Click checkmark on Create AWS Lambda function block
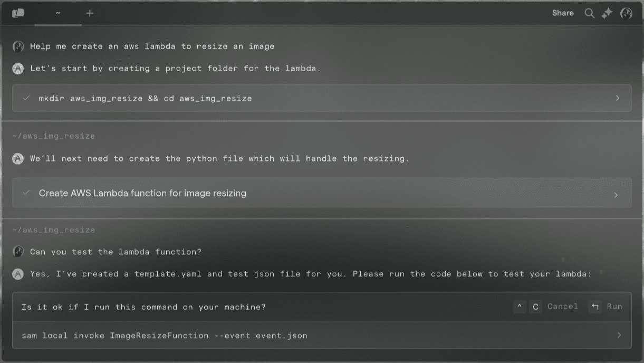 click(26, 193)
